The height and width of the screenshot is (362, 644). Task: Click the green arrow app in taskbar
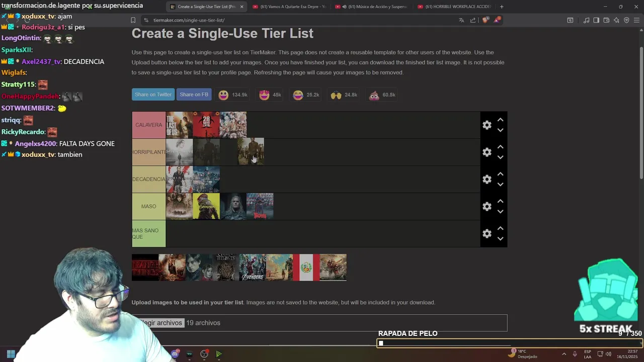219,354
